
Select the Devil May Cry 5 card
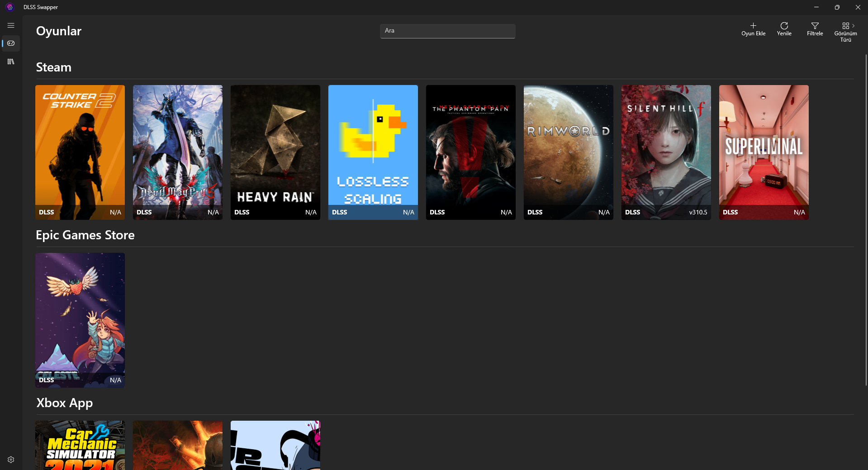pyautogui.click(x=178, y=152)
